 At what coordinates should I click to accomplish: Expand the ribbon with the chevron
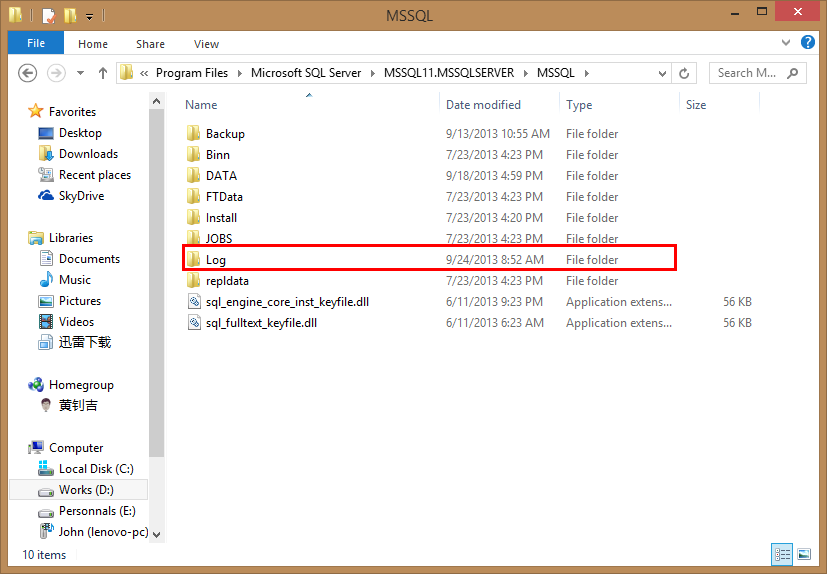click(786, 43)
